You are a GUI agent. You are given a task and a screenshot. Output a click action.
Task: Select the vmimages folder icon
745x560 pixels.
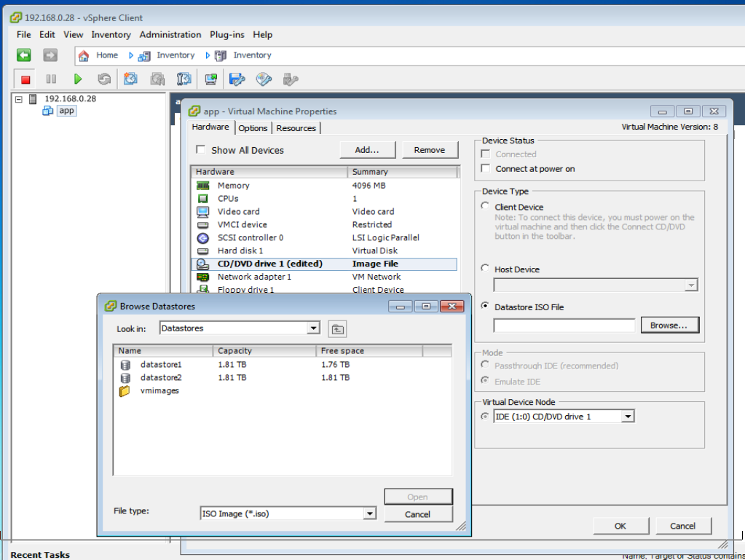tap(125, 391)
